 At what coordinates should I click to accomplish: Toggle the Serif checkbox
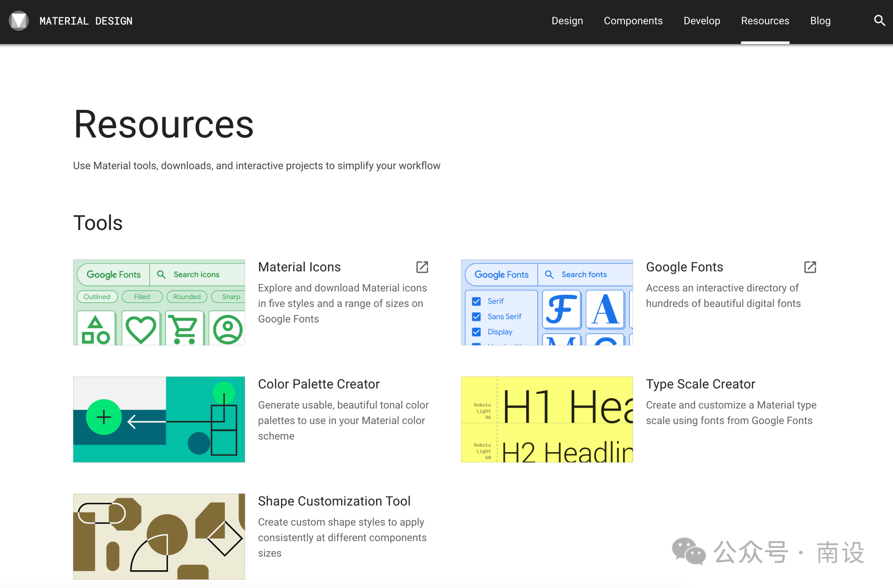(476, 301)
